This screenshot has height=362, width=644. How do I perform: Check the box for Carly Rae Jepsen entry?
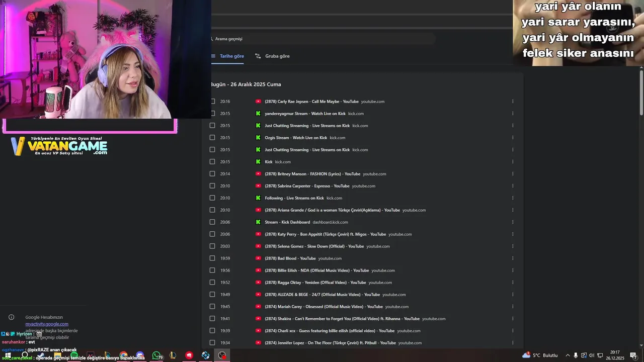[212, 102]
